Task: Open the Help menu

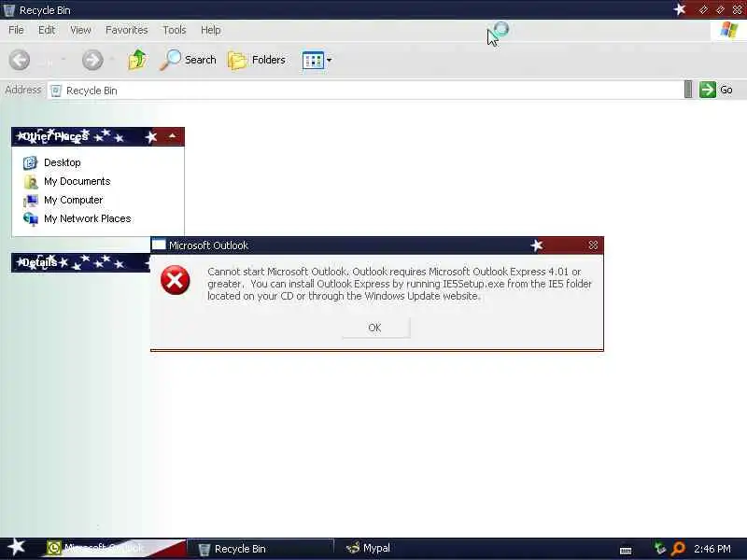Action: click(x=211, y=30)
